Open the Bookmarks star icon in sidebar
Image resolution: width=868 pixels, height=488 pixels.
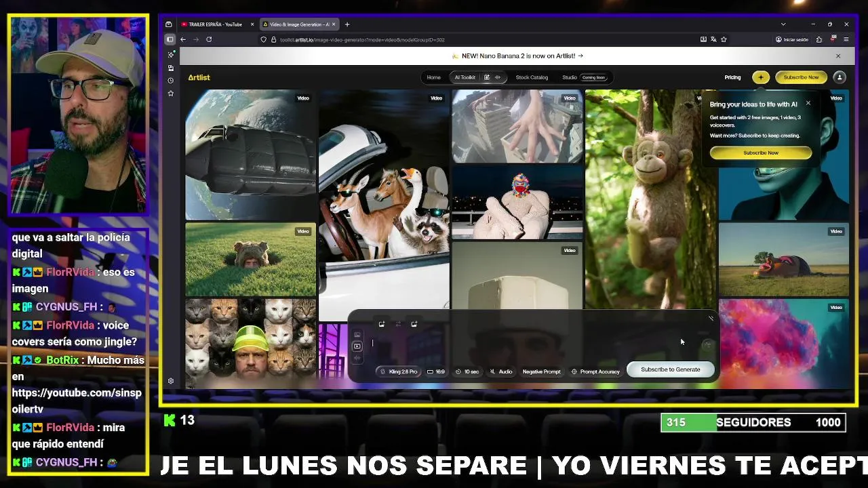pyautogui.click(x=170, y=93)
